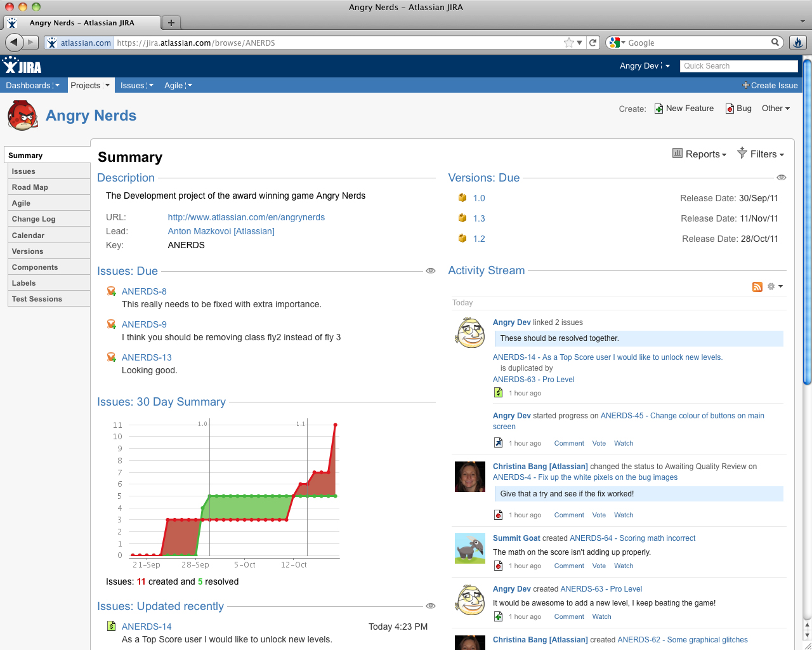The height and width of the screenshot is (650, 812).
Task: Click the Filters funnel icon
Action: [x=742, y=153]
